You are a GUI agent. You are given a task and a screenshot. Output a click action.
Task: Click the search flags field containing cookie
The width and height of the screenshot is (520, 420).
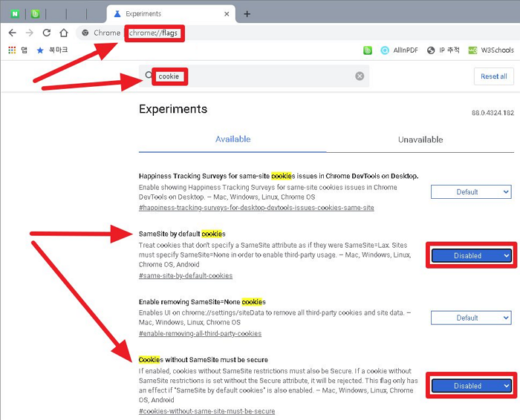pyautogui.click(x=254, y=76)
